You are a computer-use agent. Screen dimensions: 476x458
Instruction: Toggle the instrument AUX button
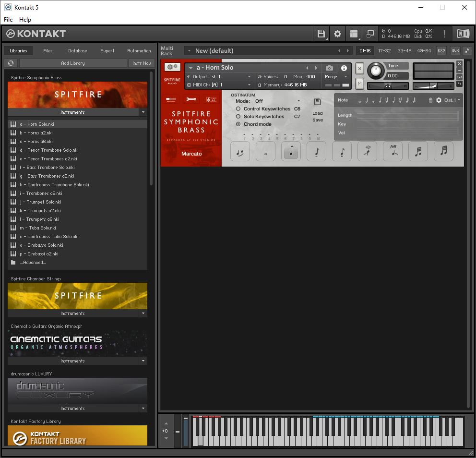(x=459, y=77)
